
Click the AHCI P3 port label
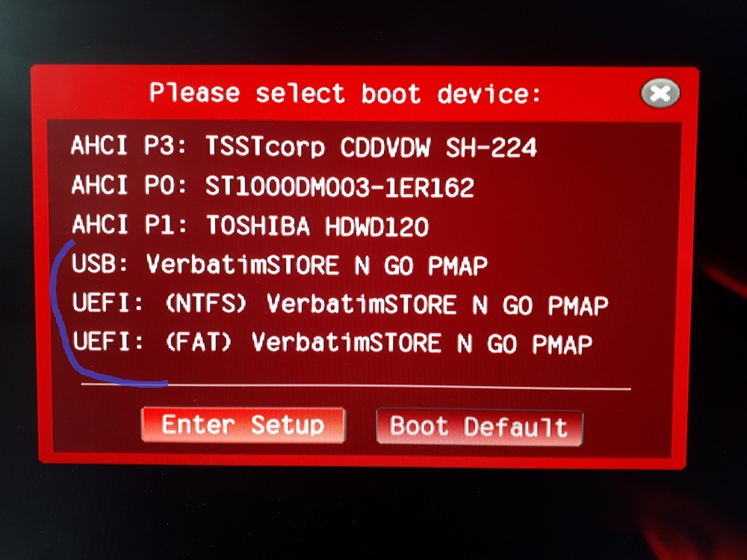point(128,146)
